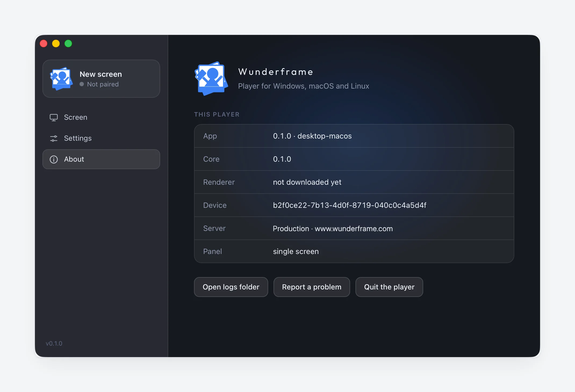Click the Core version value 0.1.0

click(282, 159)
